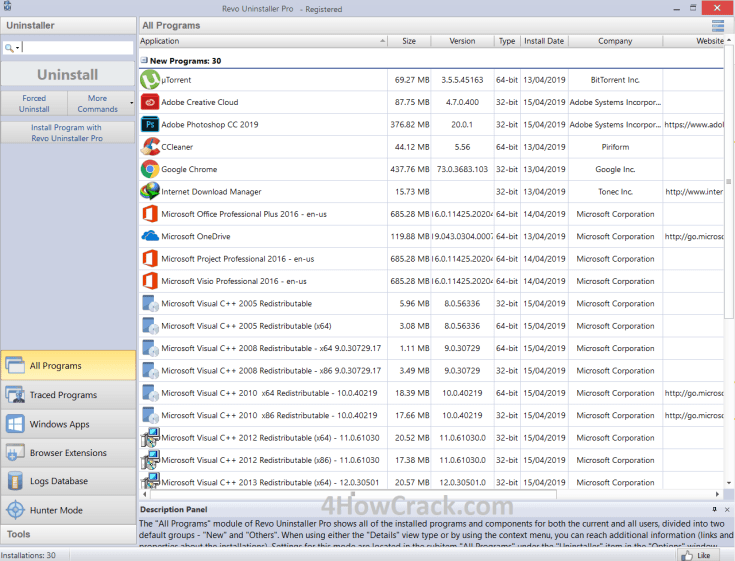The width and height of the screenshot is (735, 561).
Task: Select Visual C++ 2012 Redistributable (x64) row
Action: [431, 438]
